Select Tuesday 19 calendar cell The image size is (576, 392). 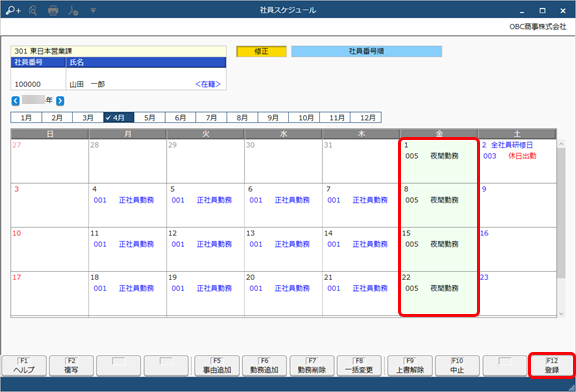[205, 294]
